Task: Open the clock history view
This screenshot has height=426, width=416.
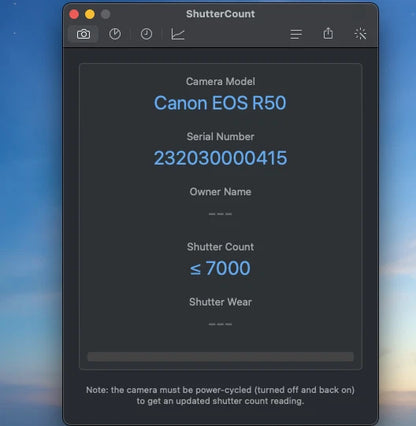Action: [146, 34]
